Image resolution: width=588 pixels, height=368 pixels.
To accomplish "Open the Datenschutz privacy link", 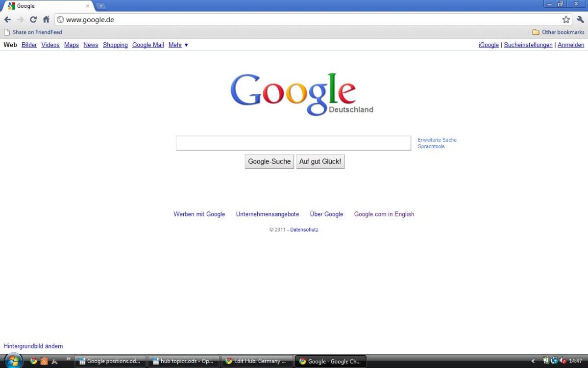I will [304, 230].
